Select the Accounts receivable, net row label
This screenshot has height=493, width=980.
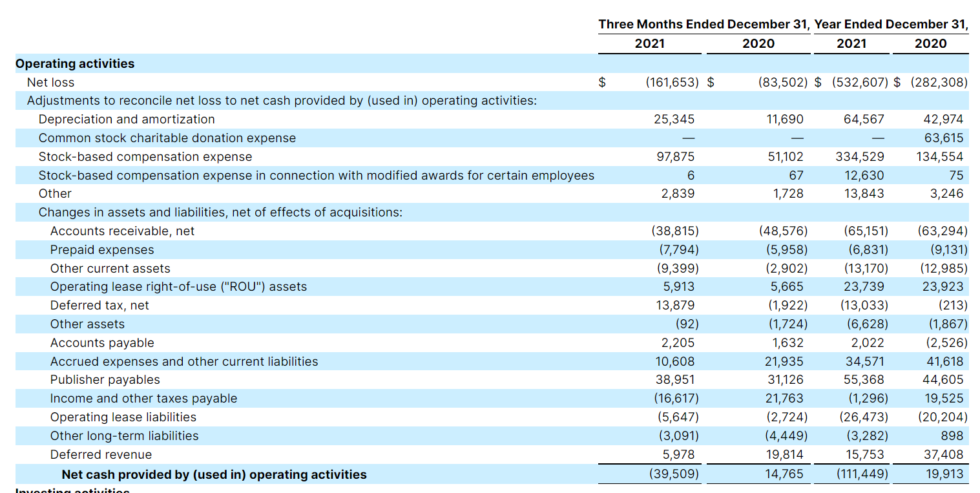click(x=122, y=231)
